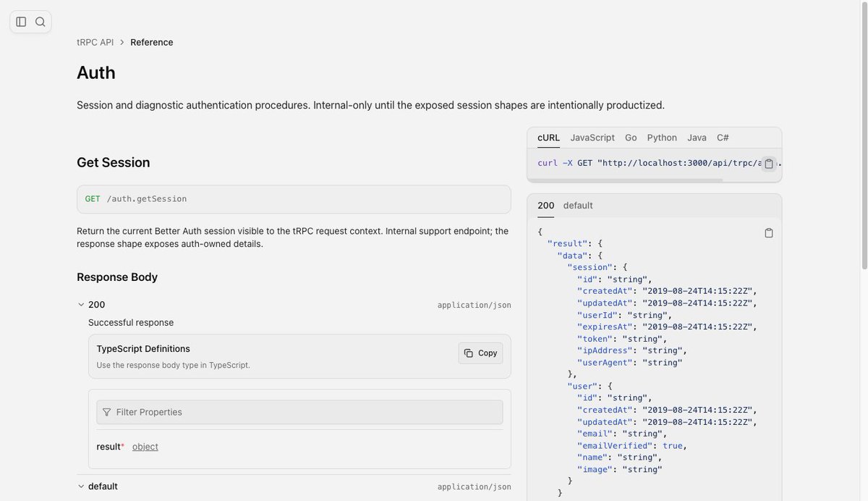Switch to the Go code tab
Viewport: 868px width, 501px height.
click(x=631, y=138)
